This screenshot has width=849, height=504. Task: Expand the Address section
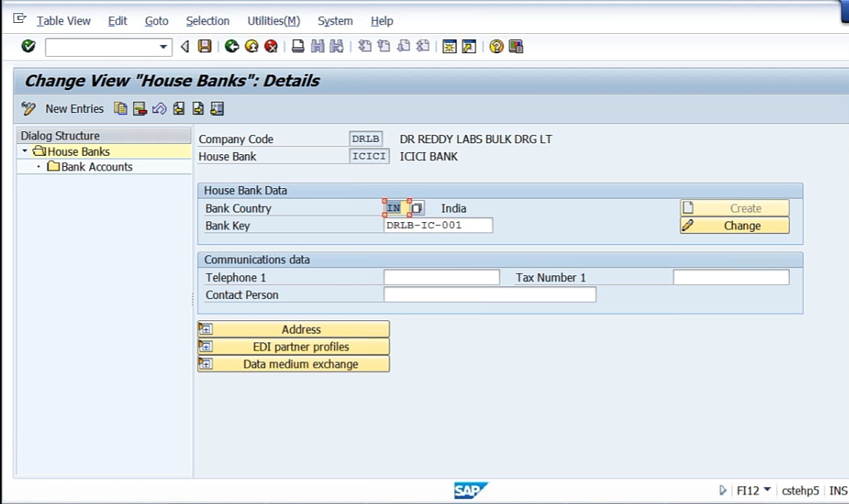(x=294, y=329)
